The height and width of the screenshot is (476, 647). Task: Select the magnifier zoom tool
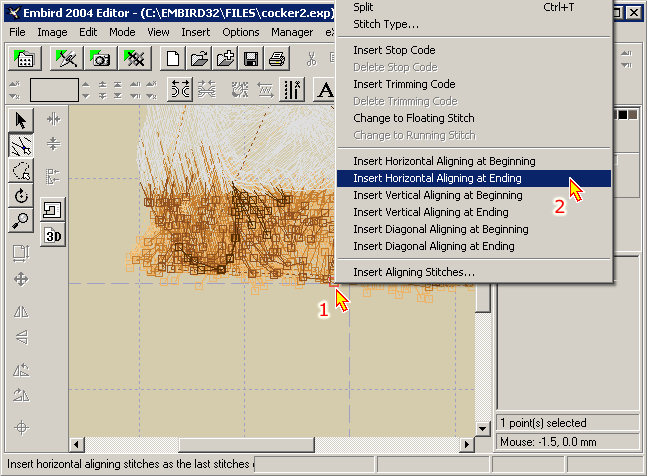tap(21, 221)
